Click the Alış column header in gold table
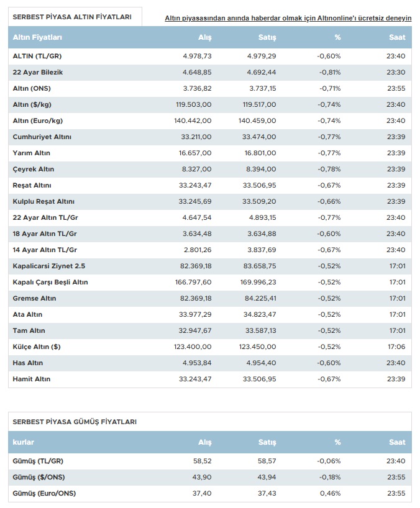The height and width of the screenshot is (508, 420). pyautogui.click(x=205, y=38)
